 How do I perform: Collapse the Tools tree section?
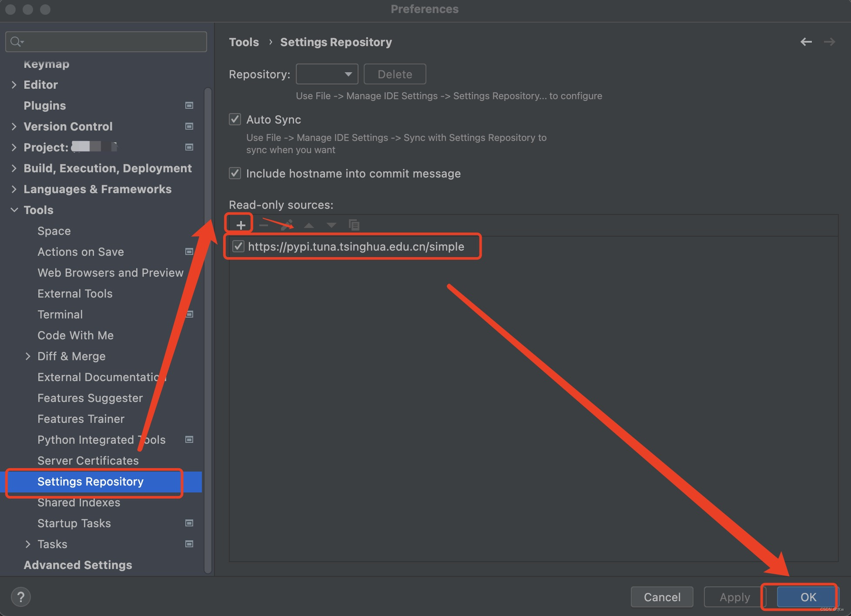coord(14,210)
